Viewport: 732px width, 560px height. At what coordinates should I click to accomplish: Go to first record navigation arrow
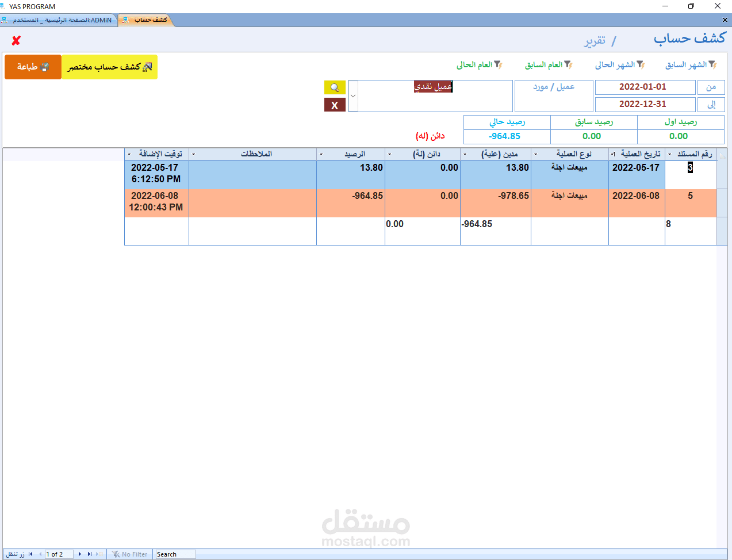click(30, 554)
